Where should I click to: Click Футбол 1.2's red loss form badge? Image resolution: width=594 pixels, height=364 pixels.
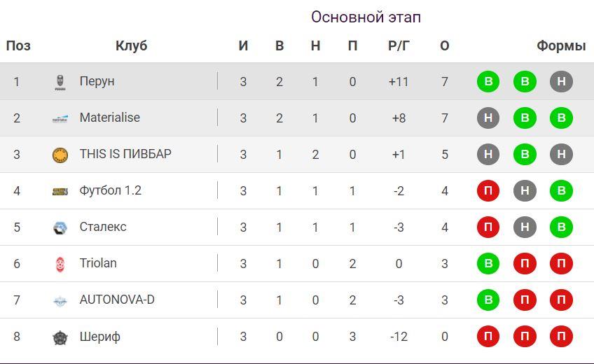coord(488,191)
